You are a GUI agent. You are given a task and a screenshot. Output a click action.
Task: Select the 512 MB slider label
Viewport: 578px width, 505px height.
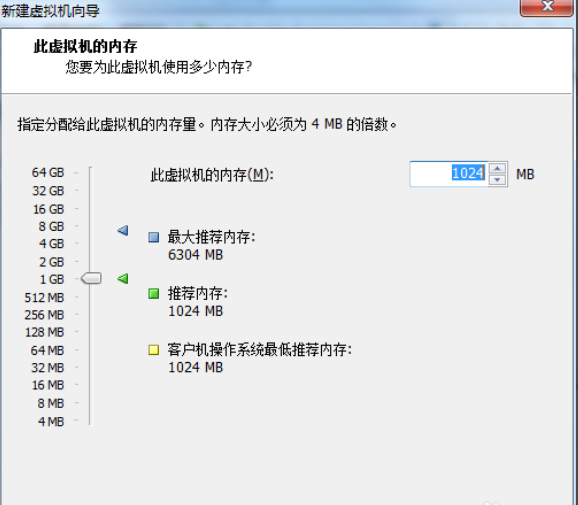(x=44, y=297)
